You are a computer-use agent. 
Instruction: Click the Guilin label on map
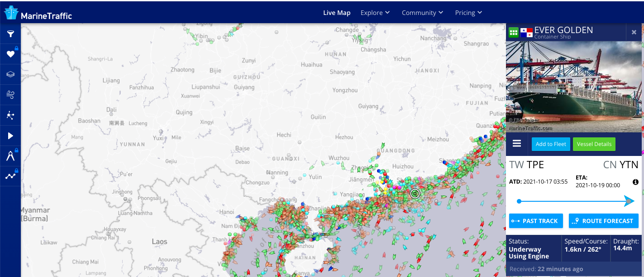(318, 117)
